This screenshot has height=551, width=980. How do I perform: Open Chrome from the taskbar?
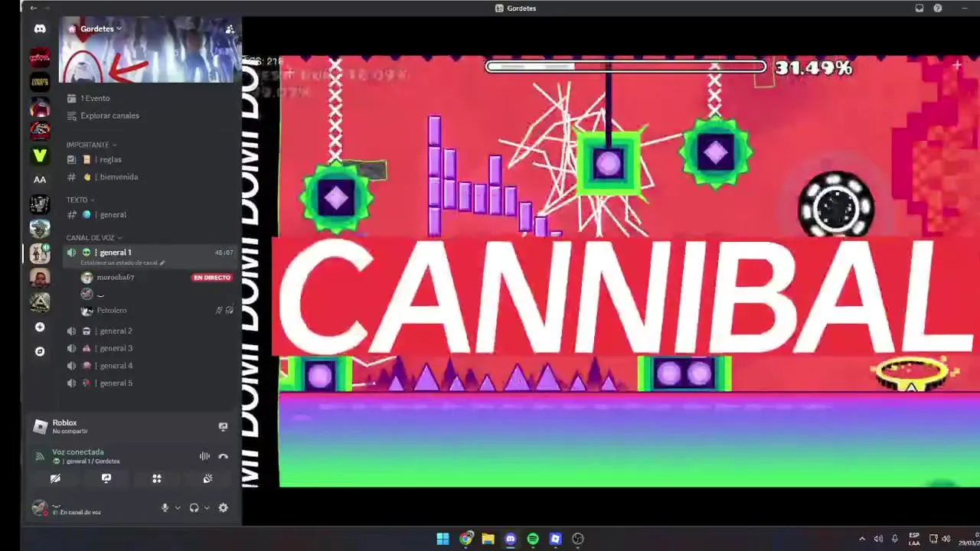465,539
